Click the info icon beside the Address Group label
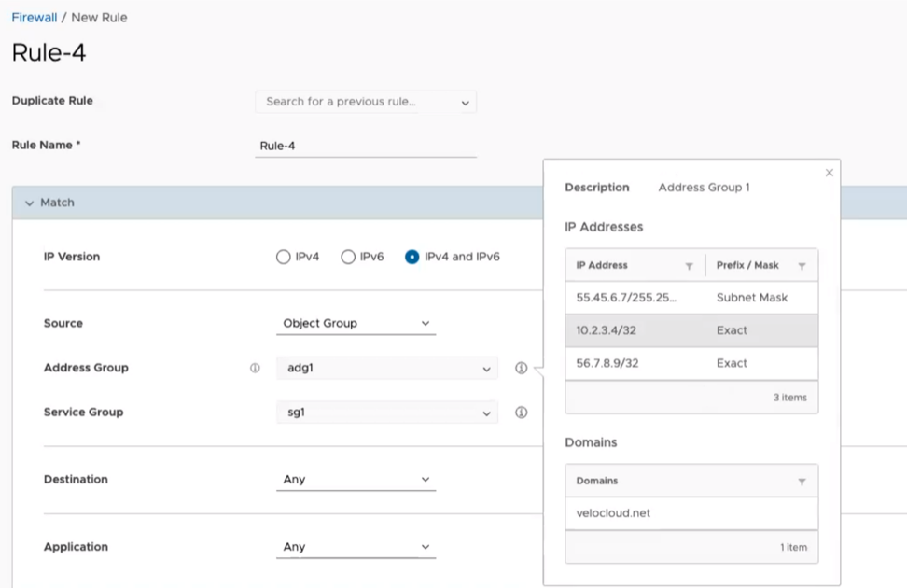Image resolution: width=907 pixels, height=588 pixels. click(x=254, y=368)
